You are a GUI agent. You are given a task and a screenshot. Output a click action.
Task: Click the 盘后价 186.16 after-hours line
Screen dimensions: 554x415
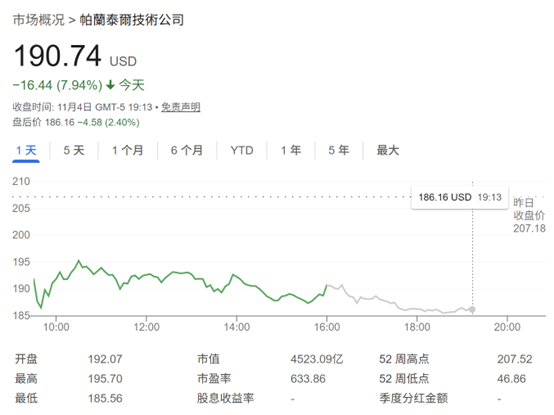[x=76, y=122]
